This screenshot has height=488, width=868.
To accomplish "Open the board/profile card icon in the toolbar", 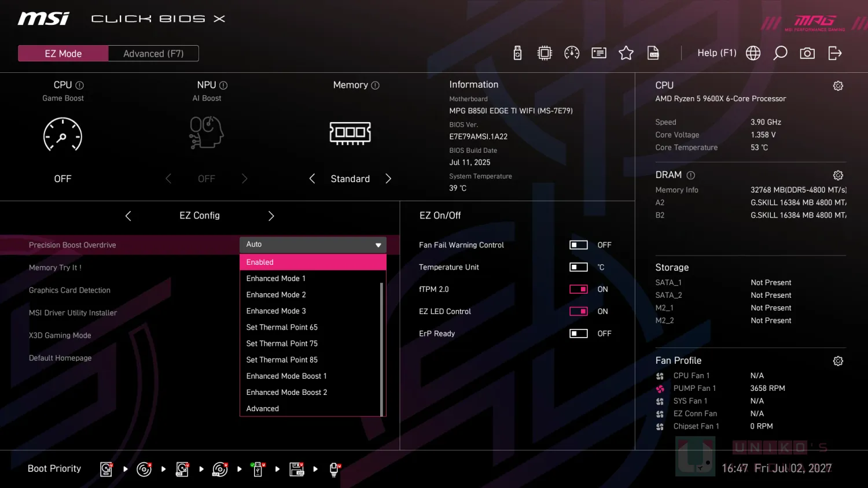I will point(599,53).
